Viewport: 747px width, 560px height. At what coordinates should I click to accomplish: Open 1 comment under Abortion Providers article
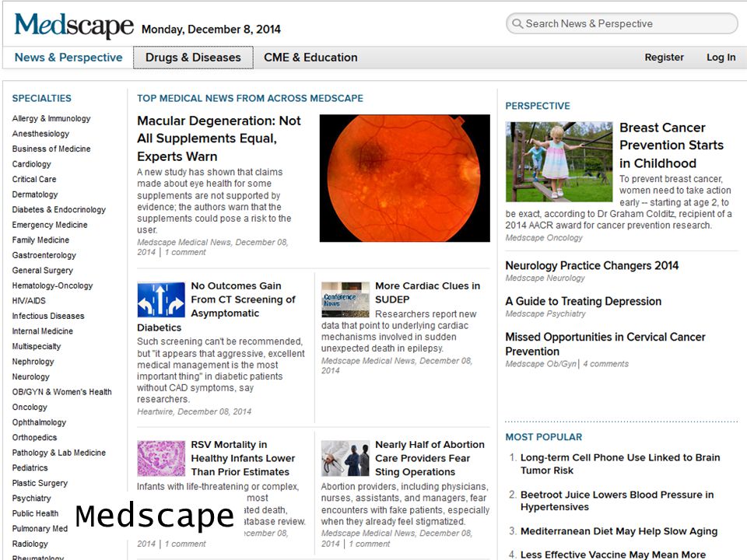(369, 544)
